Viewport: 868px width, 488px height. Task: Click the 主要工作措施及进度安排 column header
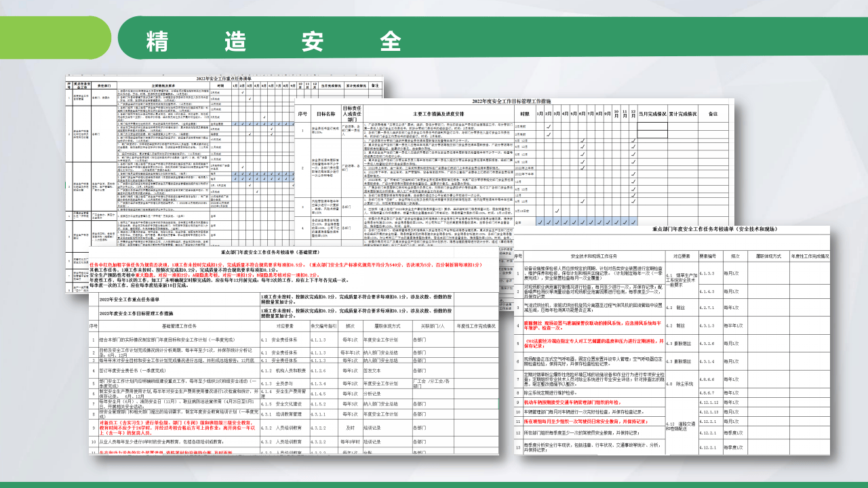click(438, 114)
